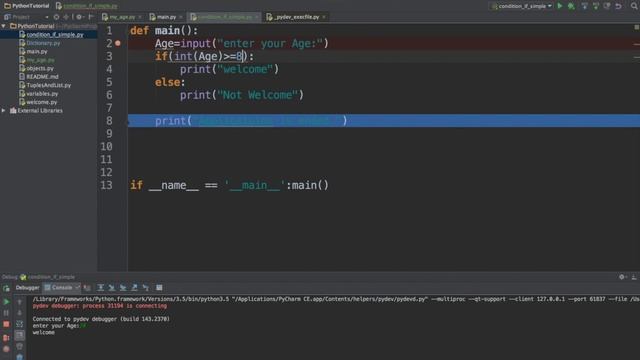
Task: Click the VCS commit changes icon
Action: pos(596,6)
